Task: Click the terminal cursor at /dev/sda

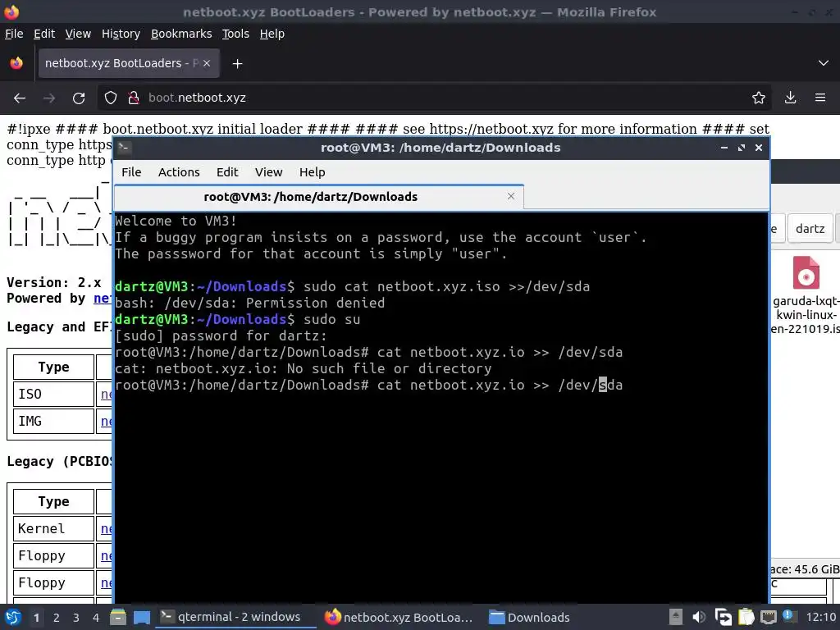Action: [603, 386]
